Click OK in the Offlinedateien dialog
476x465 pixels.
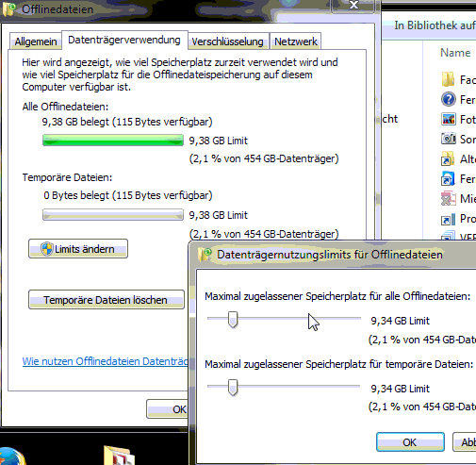pos(168,409)
